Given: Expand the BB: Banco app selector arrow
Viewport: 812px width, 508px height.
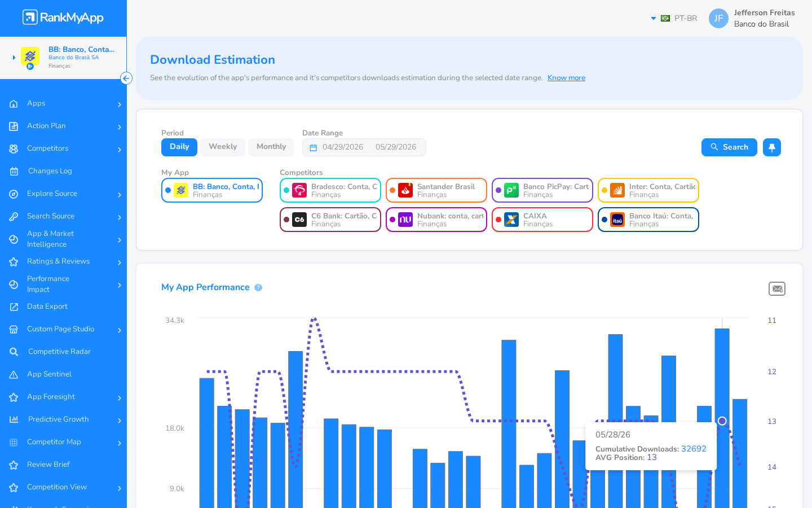Looking at the screenshot, I should pos(14,58).
